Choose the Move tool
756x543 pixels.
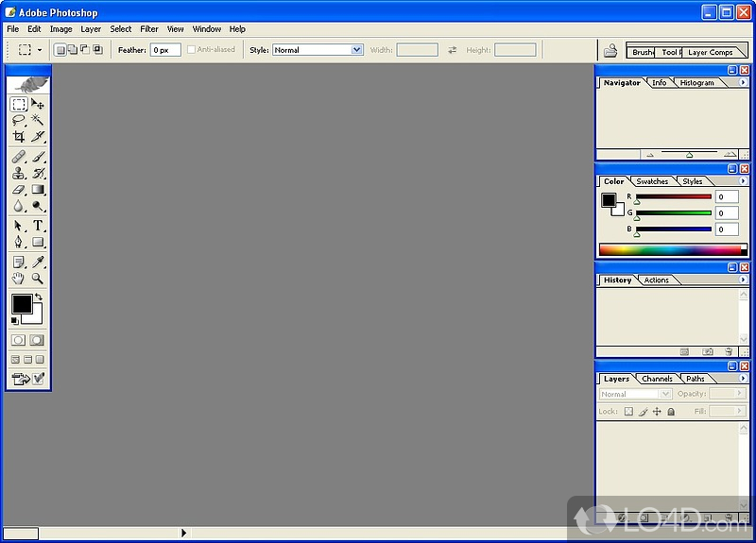[38, 104]
